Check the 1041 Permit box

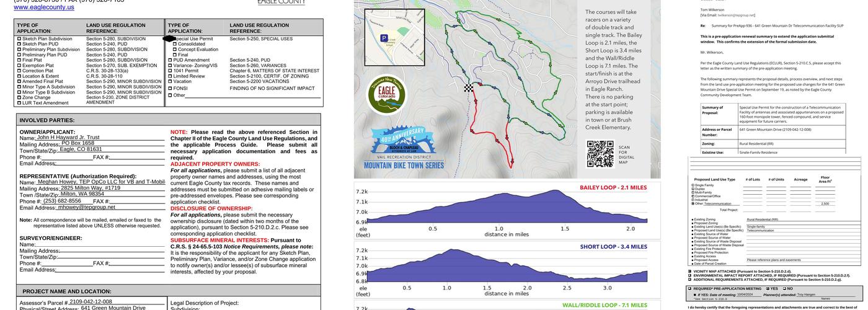point(170,71)
